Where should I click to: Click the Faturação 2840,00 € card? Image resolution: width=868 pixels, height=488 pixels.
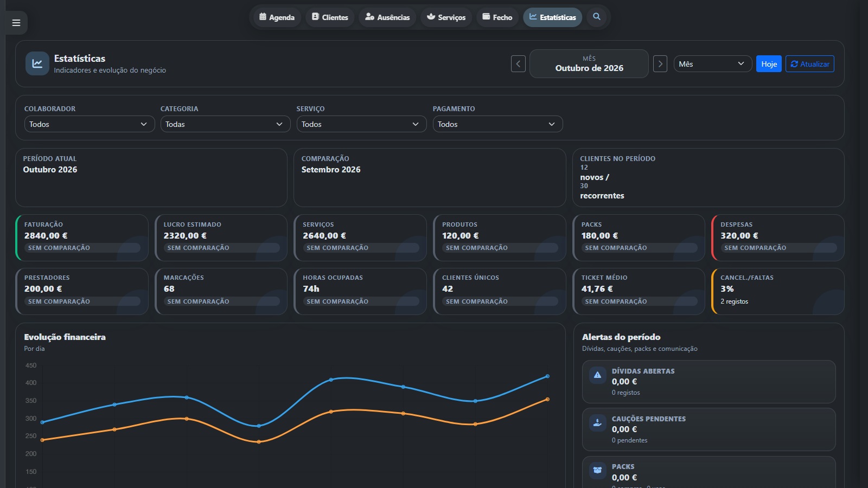click(x=82, y=237)
